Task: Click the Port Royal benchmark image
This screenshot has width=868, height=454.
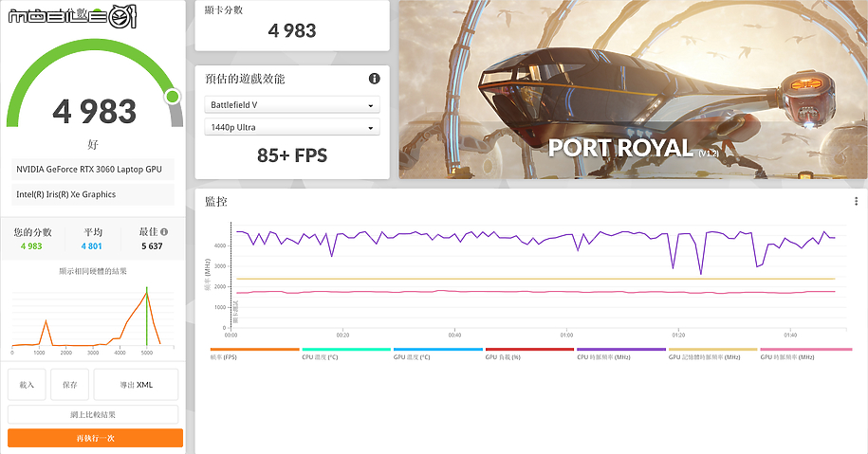Action: [634, 90]
